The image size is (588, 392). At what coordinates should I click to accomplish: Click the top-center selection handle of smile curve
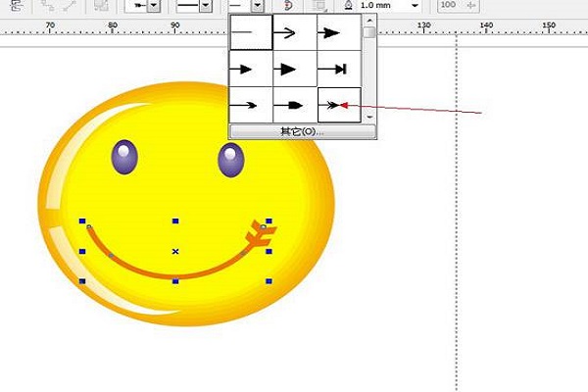(x=175, y=220)
